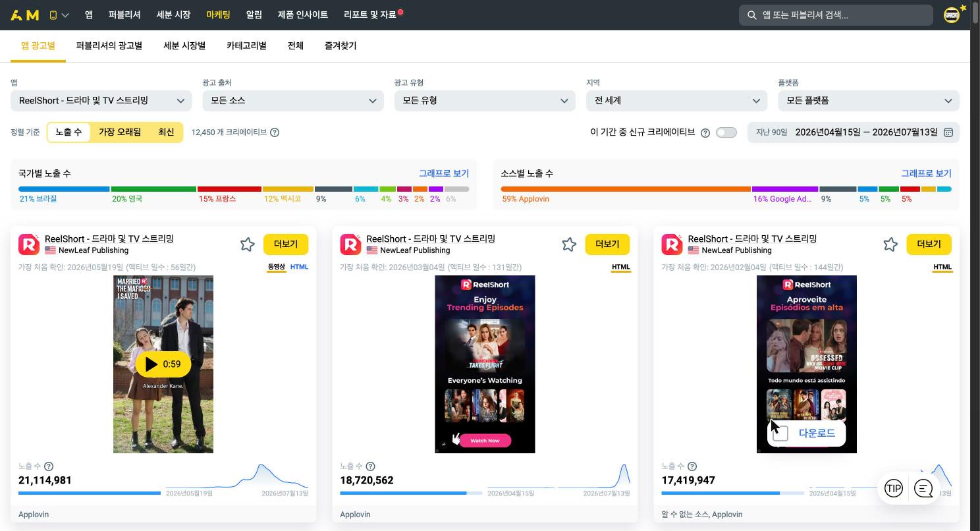The width and height of the screenshot is (980, 531).
Task: Open the 알림 top menu
Action: click(x=254, y=14)
